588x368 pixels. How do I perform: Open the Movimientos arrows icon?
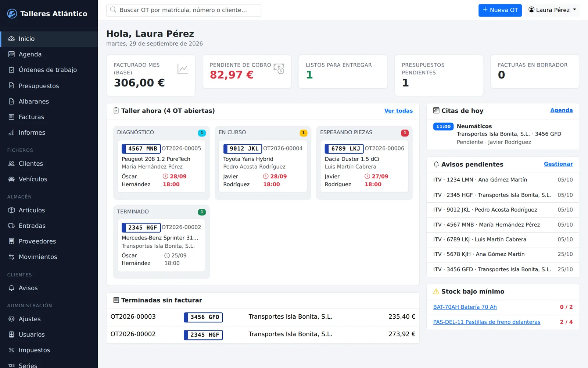click(x=11, y=257)
